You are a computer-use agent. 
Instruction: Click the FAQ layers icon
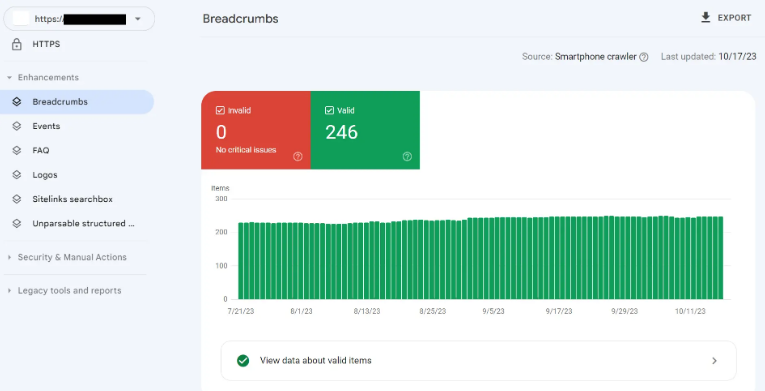(17, 150)
